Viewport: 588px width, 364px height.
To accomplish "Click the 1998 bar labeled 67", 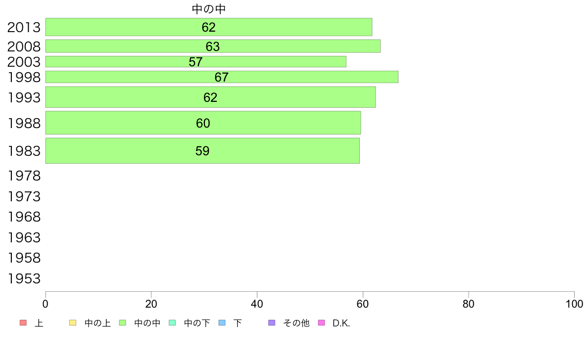I will (x=222, y=77).
